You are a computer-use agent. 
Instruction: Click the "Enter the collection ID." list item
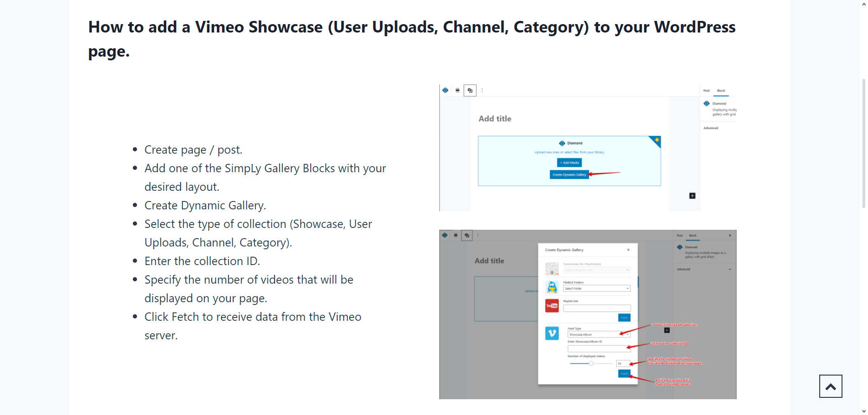(x=202, y=261)
